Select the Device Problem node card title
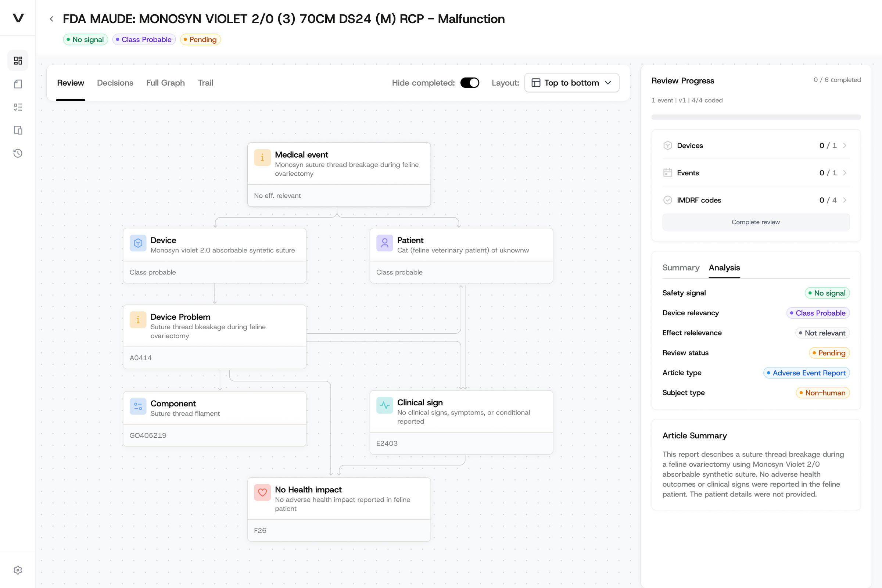882x588 pixels. pyautogui.click(x=180, y=317)
